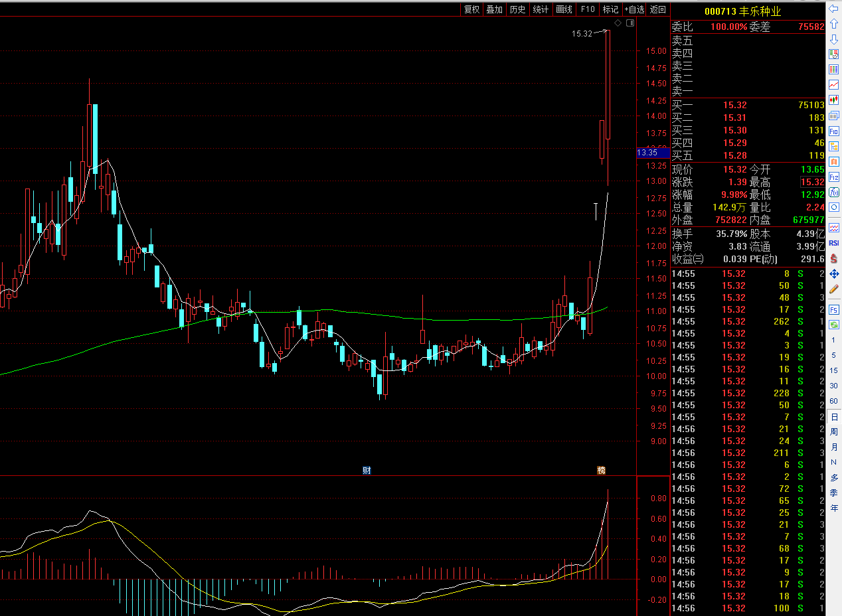Open the orange document icon

[x=833, y=161]
